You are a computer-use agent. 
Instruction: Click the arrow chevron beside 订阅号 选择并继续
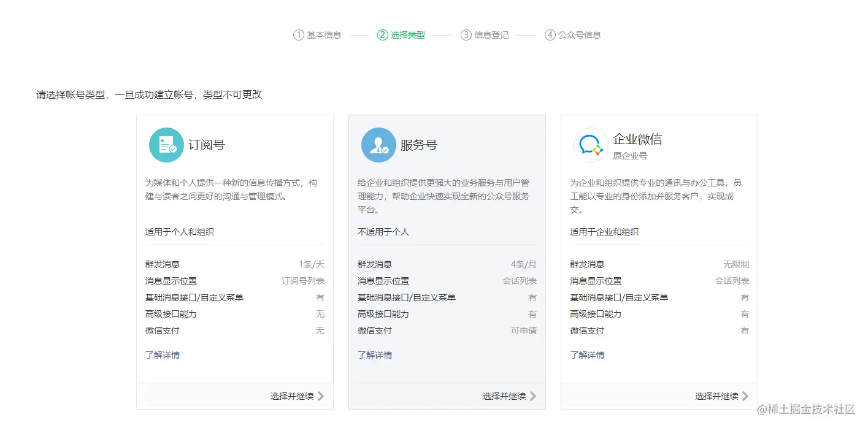[320, 396]
